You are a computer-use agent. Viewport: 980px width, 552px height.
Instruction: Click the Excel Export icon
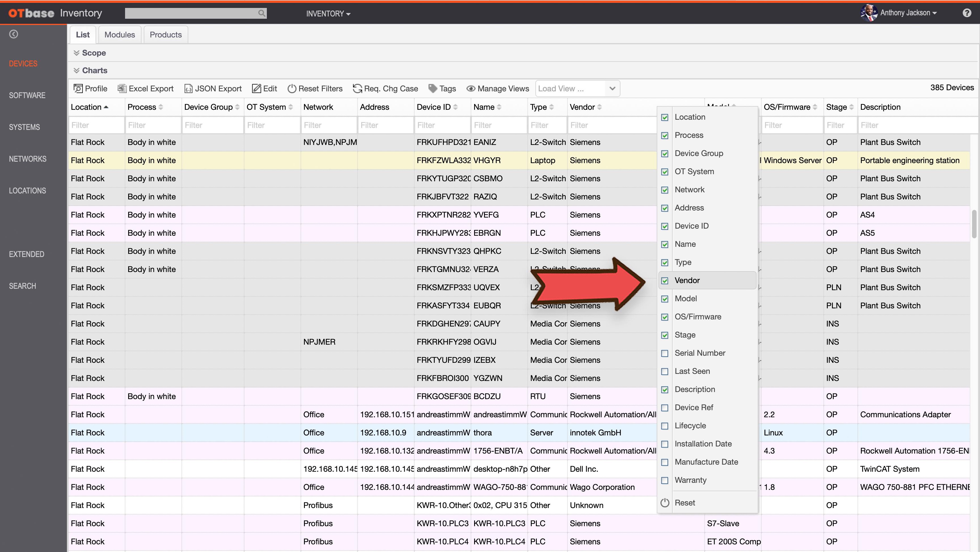click(122, 89)
